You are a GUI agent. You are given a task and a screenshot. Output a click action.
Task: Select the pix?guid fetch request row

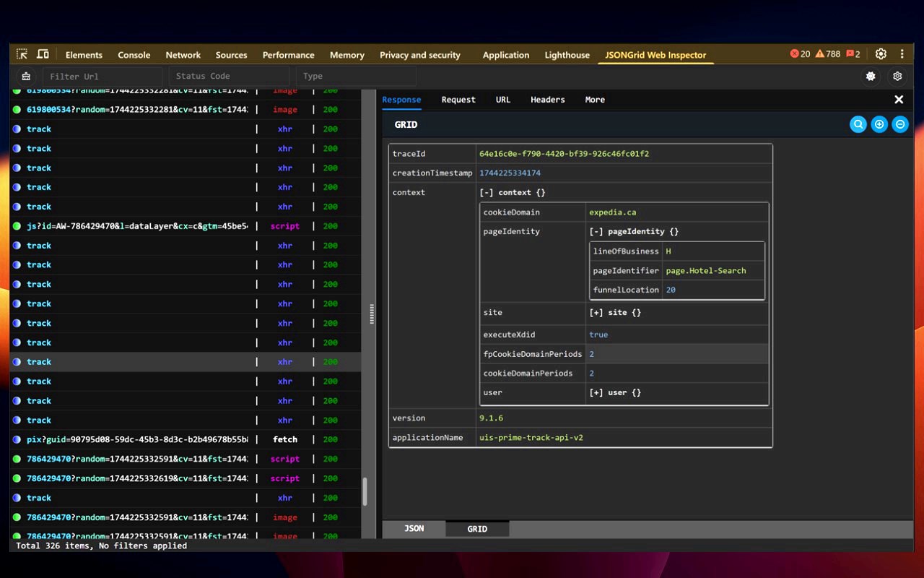(x=137, y=439)
